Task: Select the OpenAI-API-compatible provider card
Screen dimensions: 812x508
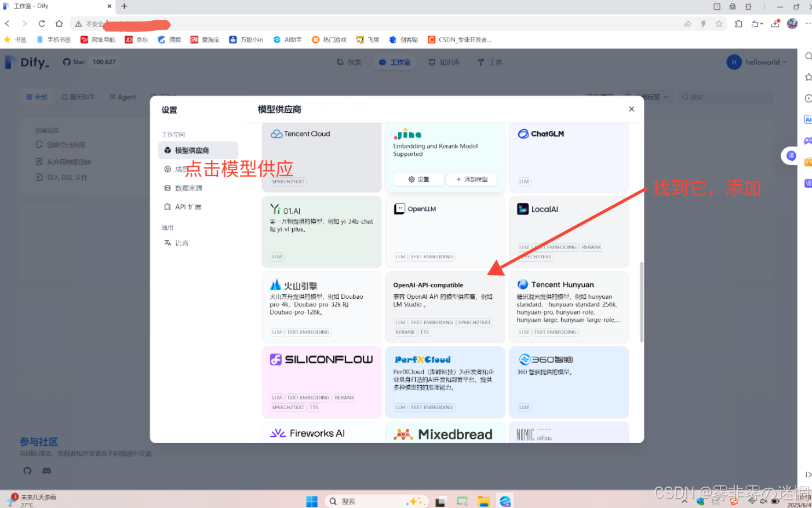Action: click(x=445, y=307)
